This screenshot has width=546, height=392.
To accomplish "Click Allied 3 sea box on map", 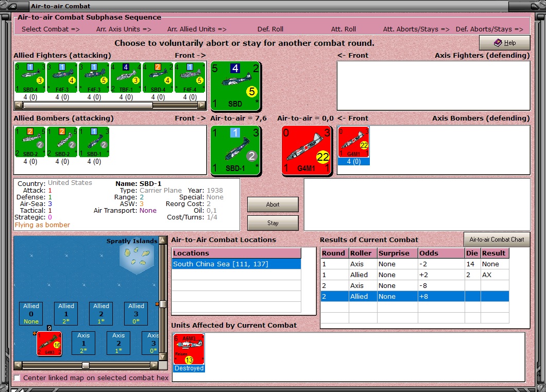I will click(x=136, y=313).
